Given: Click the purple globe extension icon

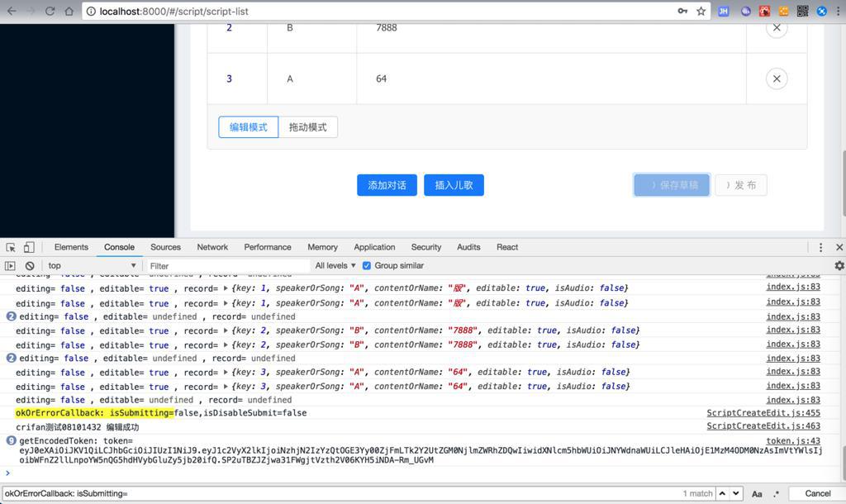Looking at the screenshot, I should pos(746,11).
